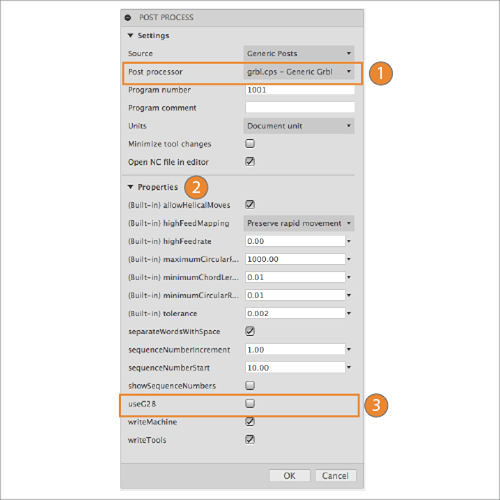Open the Source dropdown showing Generic Posts

click(299, 53)
